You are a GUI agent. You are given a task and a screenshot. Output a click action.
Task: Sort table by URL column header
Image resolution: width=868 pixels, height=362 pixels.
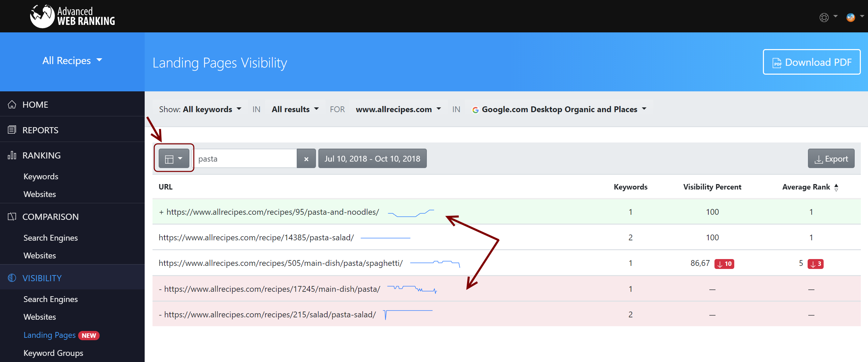[x=165, y=187]
